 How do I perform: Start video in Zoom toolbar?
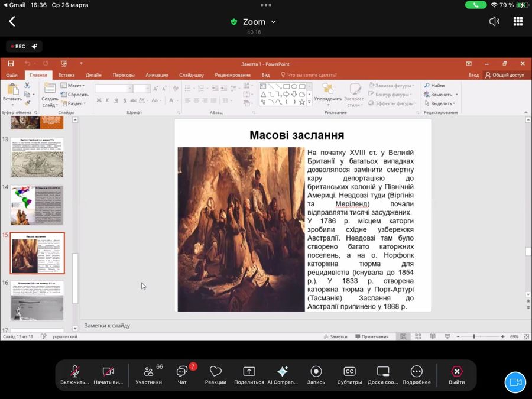(x=108, y=375)
